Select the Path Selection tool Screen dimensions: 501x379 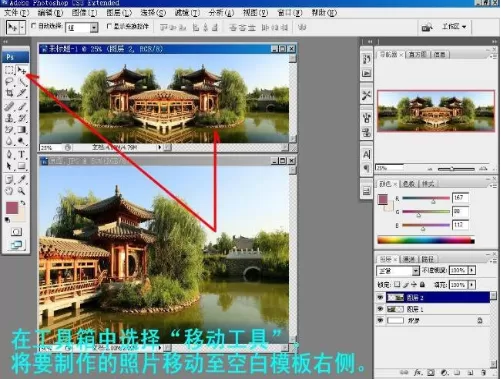(9, 166)
